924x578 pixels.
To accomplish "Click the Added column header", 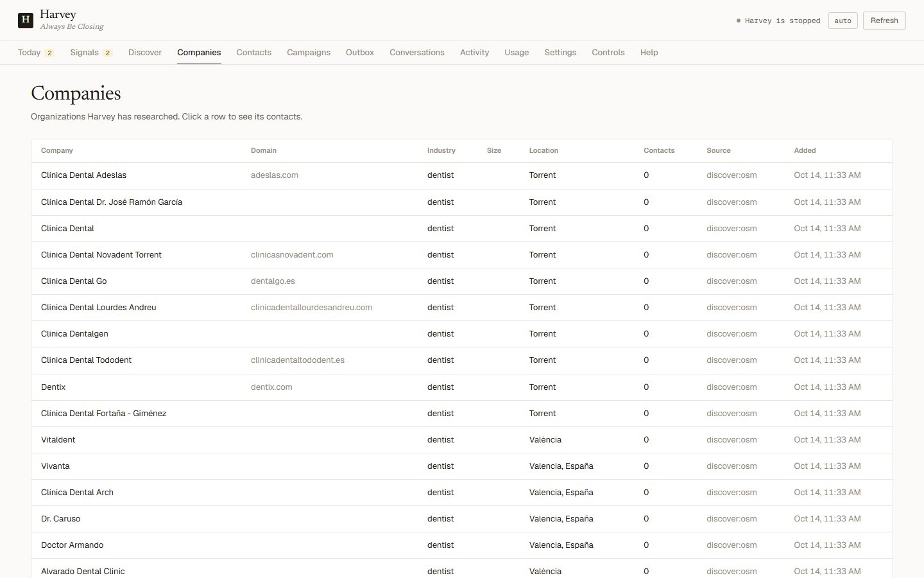I will (805, 150).
